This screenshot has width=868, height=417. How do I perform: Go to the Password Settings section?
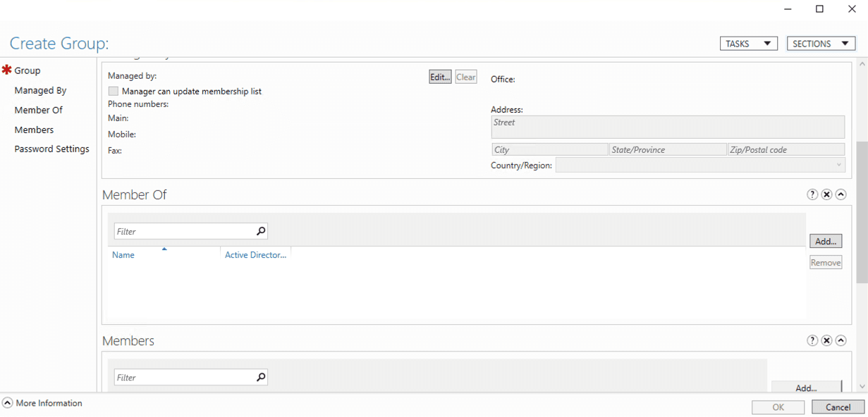click(x=52, y=149)
